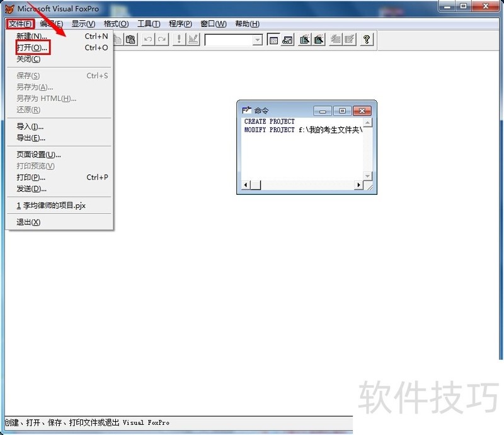The width and height of the screenshot is (504, 435).
Task: Click scroll-left arrow in command window
Action: [246, 185]
